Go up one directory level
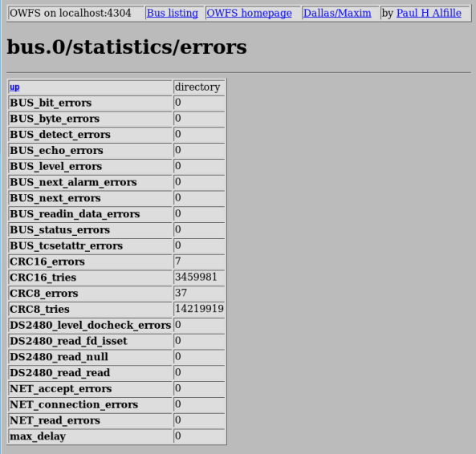 [14, 87]
